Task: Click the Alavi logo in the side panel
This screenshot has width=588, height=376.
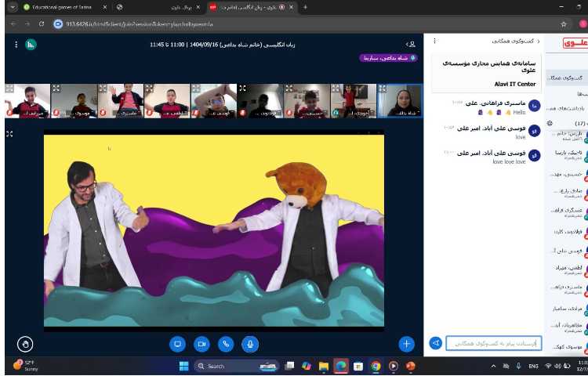Action: [x=575, y=43]
